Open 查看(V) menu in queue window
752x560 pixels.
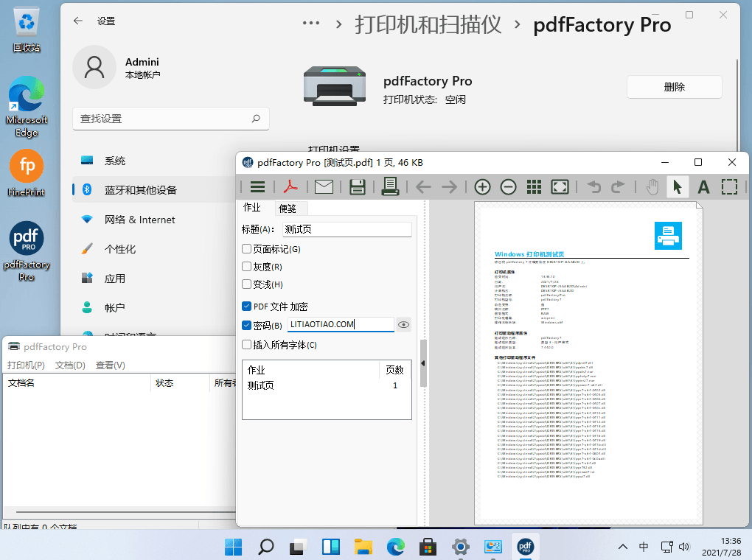[111, 365]
